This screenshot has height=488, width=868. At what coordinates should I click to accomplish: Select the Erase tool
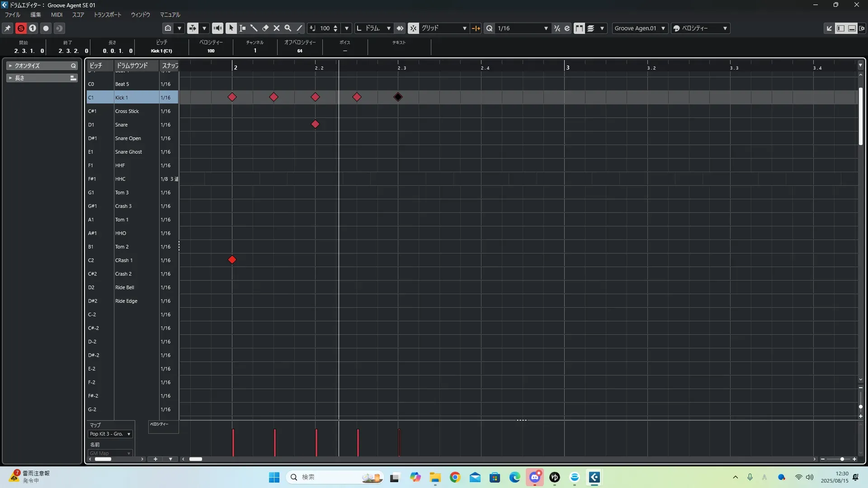click(265, 28)
